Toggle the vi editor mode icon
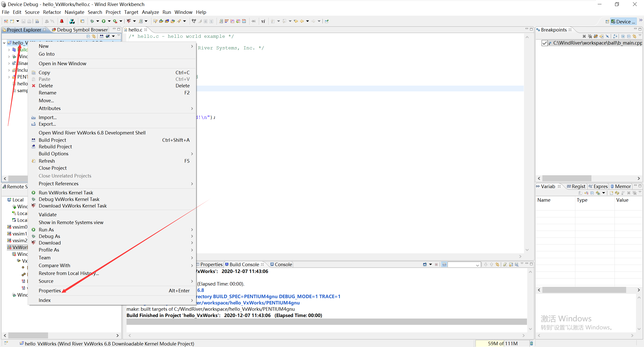This screenshot has height=347, width=644. coord(263,21)
